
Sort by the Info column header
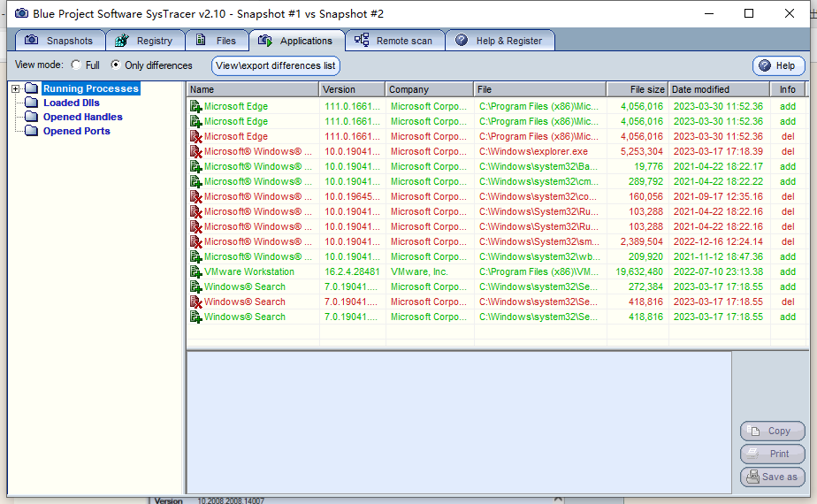click(x=787, y=89)
